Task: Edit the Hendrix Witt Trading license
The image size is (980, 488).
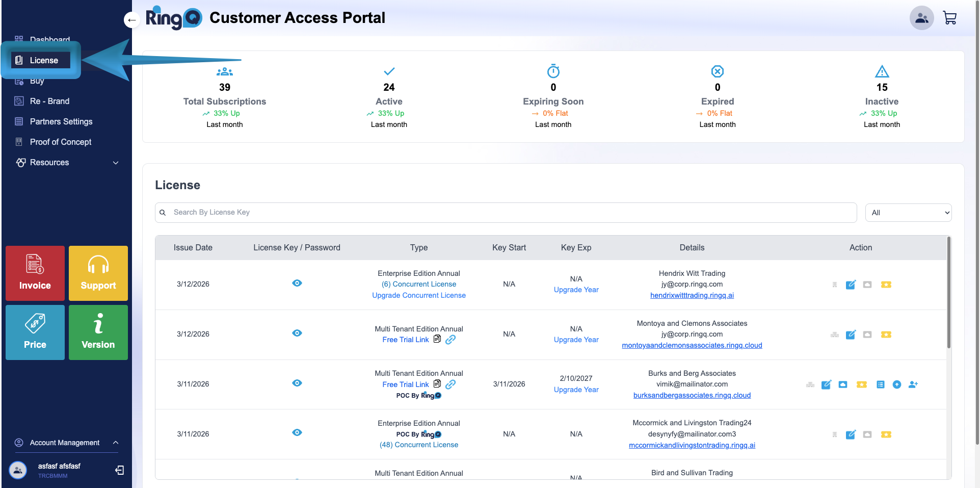Action: (x=851, y=285)
